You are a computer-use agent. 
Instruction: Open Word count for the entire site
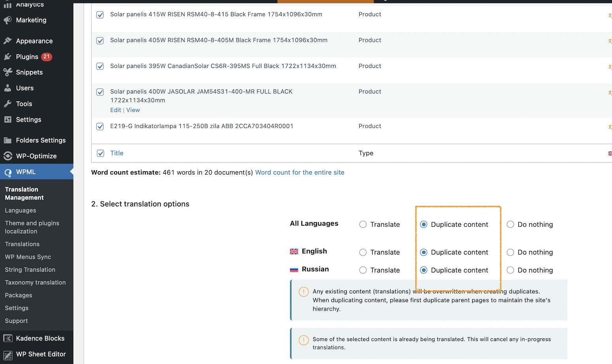[x=300, y=173]
